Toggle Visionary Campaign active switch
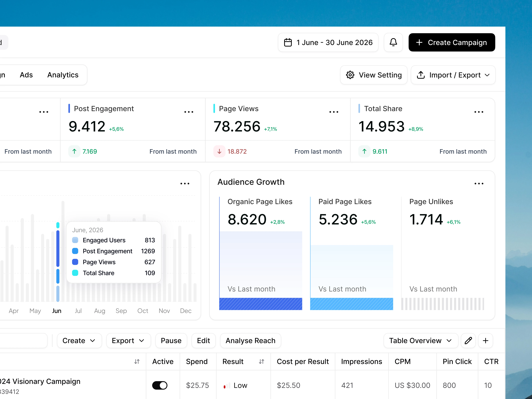The image size is (532, 399). 160,385
